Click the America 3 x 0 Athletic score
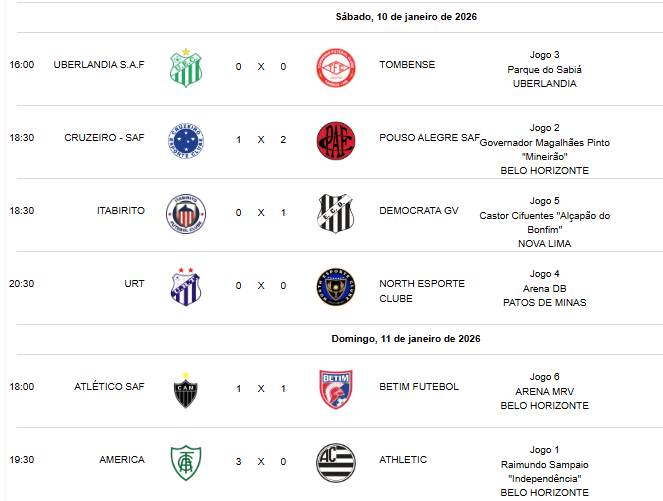Image resolution: width=663 pixels, height=501 pixels. 260,460
